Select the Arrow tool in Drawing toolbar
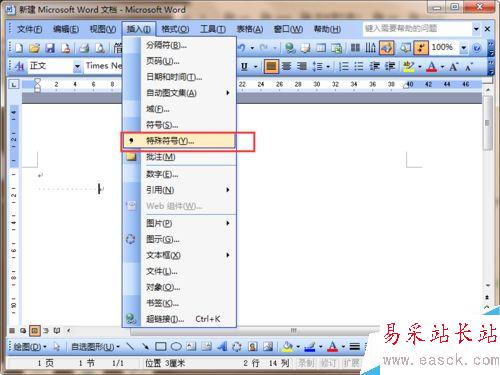The width and height of the screenshot is (500, 375). coord(145,347)
